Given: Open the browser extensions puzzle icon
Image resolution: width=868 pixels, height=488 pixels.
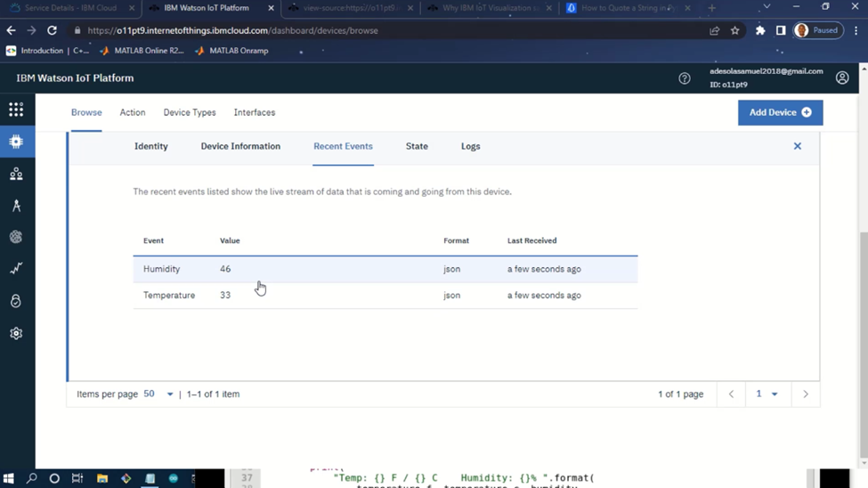Looking at the screenshot, I should click(x=760, y=30).
